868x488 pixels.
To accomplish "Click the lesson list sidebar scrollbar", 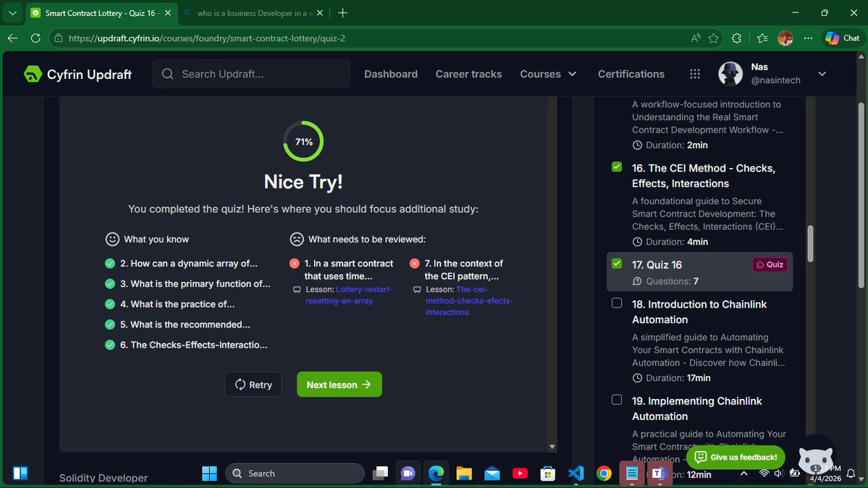I will (810, 244).
